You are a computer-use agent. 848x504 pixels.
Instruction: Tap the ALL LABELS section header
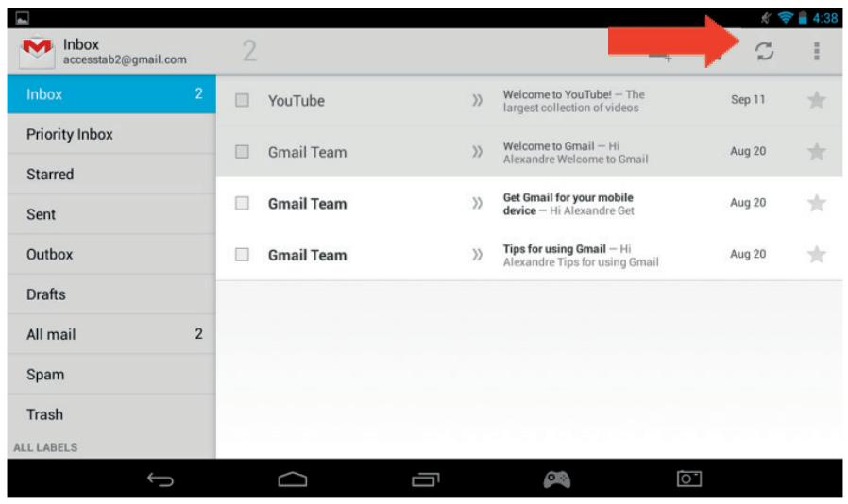coord(45,447)
